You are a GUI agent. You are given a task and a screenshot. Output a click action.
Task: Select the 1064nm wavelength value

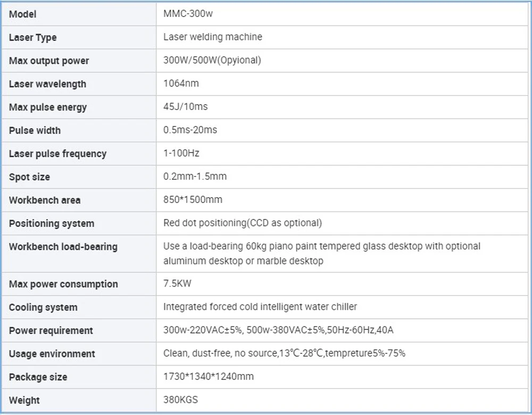pyautogui.click(x=181, y=83)
